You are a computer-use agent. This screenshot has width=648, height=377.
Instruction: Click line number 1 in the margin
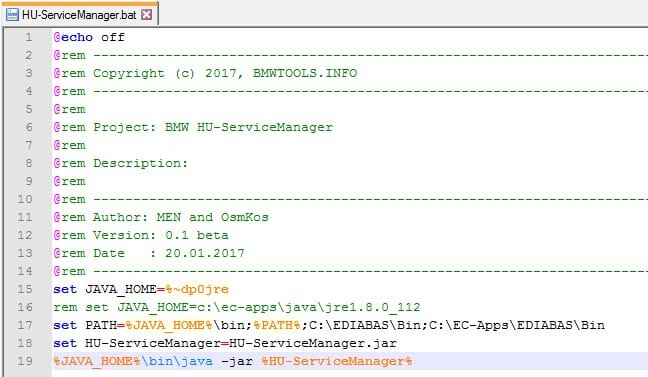(29, 37)
